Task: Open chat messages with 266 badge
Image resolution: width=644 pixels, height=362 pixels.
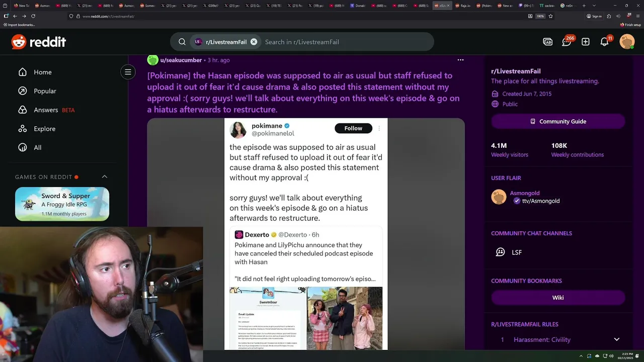Action: tap(567, 42)
